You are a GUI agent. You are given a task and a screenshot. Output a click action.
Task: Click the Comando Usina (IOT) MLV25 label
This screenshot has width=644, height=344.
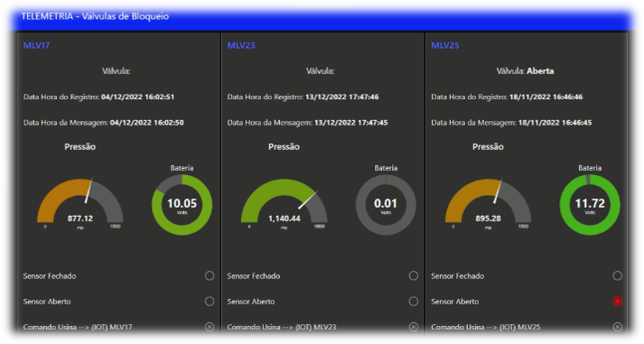(485, 327)
